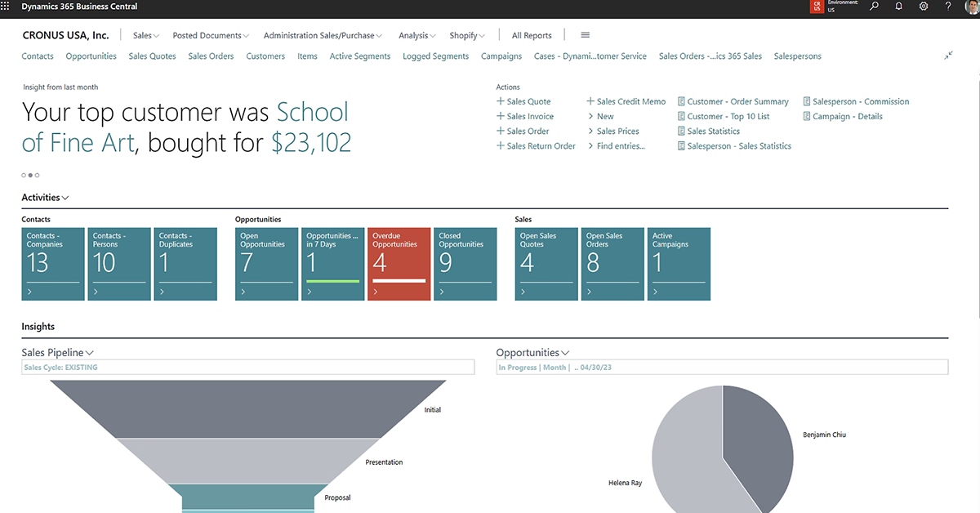Open the Open Sales Quotes tile showing 4
This screenshot has height=513, width=980.
[546, 264]
